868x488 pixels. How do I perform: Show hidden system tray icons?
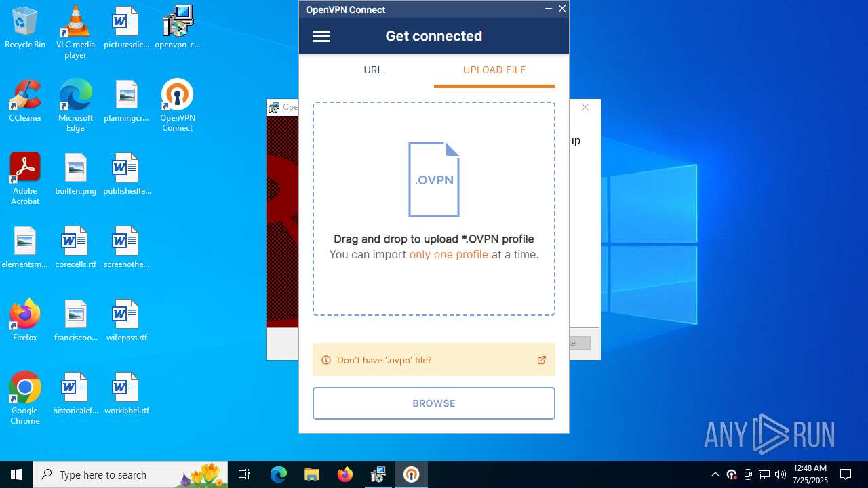(715, 474)
